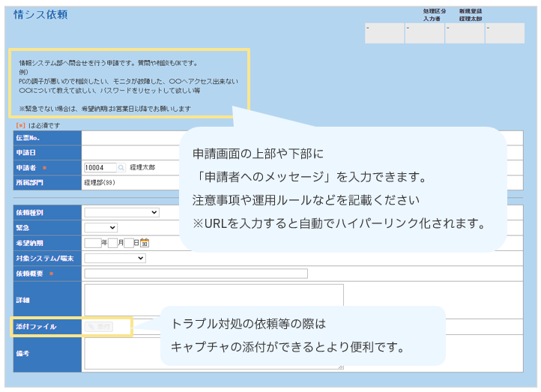Click inside the 備考 text area
Viewport: 541px width, 392px height.
(214, 354)
